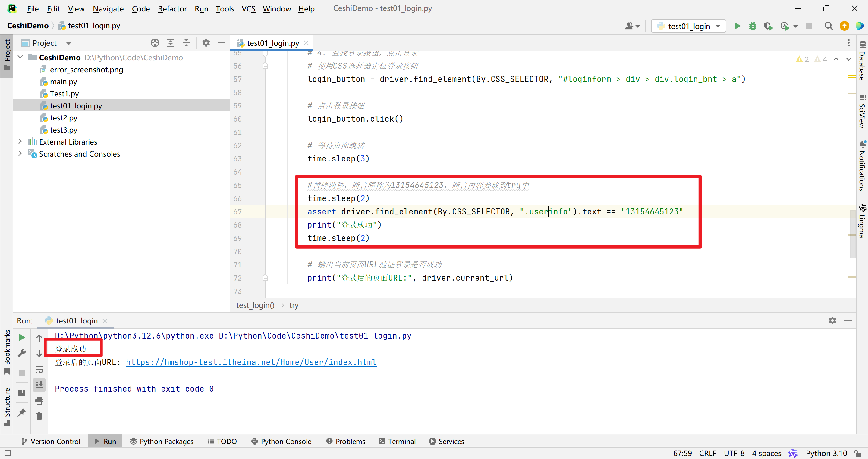Screen dimensions: 868x459
Task: Open the Refactor menu
Action: tap(172, 9)
